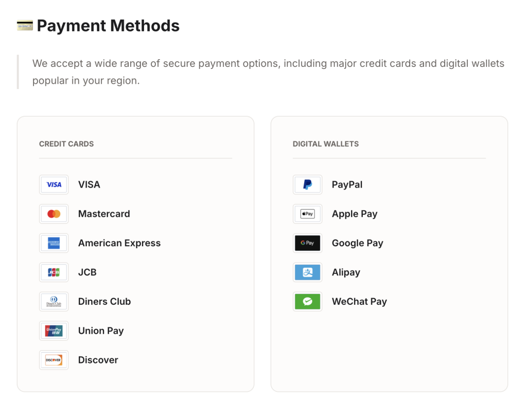Click the VISA card logo icon
This screenshot has width=527, height=420.
54,185
